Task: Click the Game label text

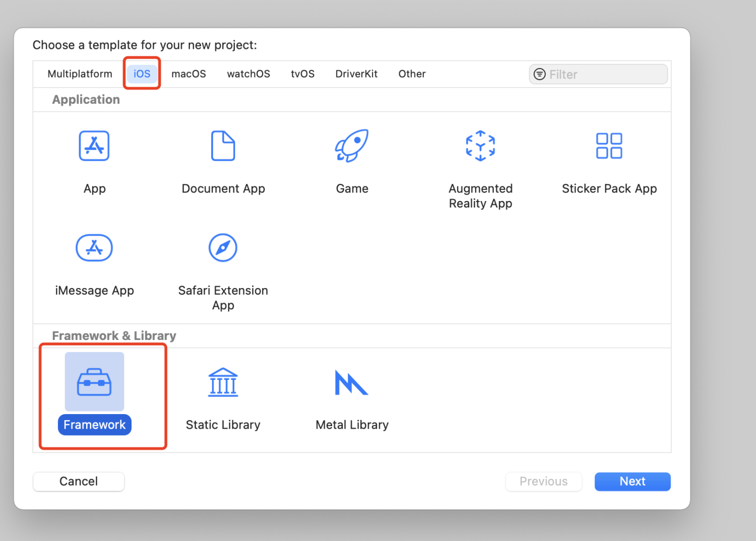Action: click(352, 188)
